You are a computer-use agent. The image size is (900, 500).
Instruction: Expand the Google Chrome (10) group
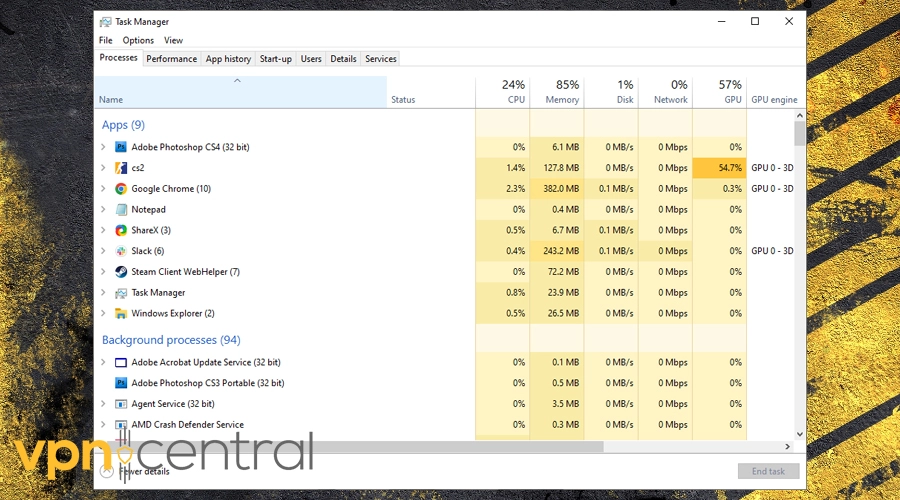click(103, 188)
